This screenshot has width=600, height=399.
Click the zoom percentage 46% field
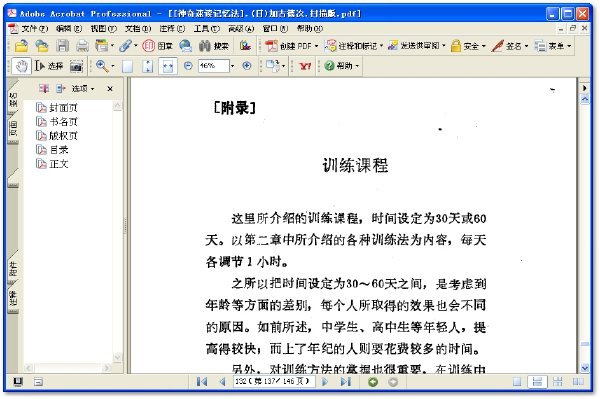[213, 66]
